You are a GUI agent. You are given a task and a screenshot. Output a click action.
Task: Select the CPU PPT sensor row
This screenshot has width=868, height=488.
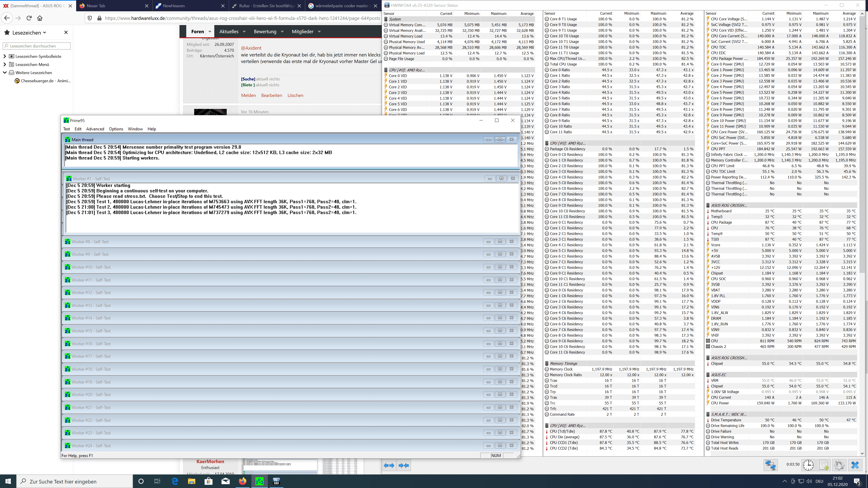pyautogui.click(x=781, y=149)
